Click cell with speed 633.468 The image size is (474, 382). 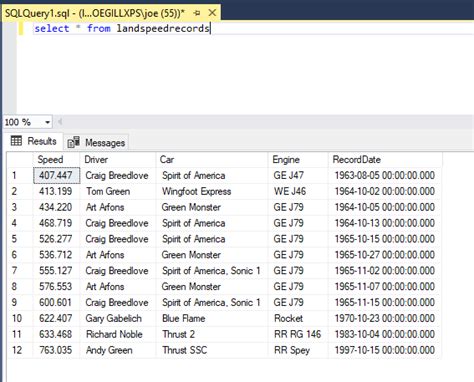(x=57, y=334)
